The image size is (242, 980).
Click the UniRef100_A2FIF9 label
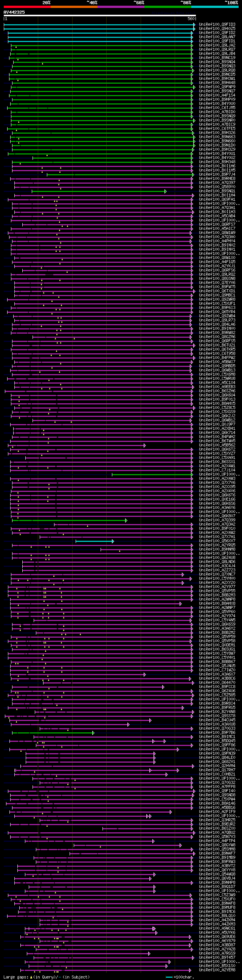click(217, 812)
